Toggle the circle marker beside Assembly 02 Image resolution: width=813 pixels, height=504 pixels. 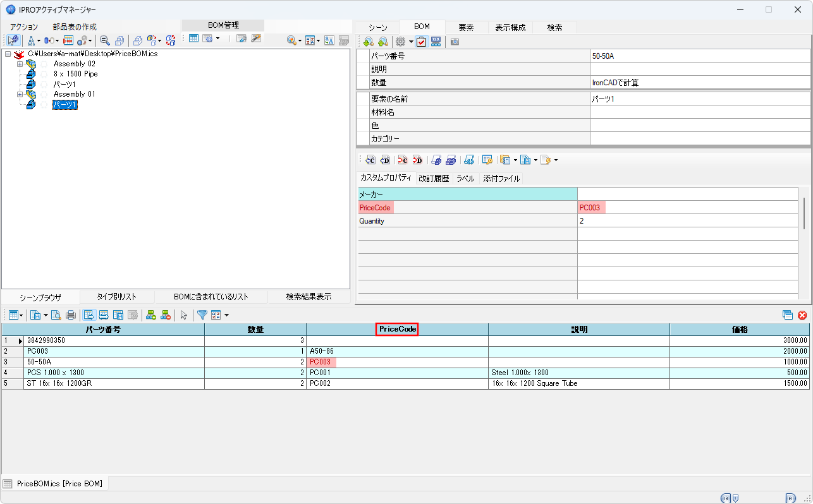click(x=44, y=64)
